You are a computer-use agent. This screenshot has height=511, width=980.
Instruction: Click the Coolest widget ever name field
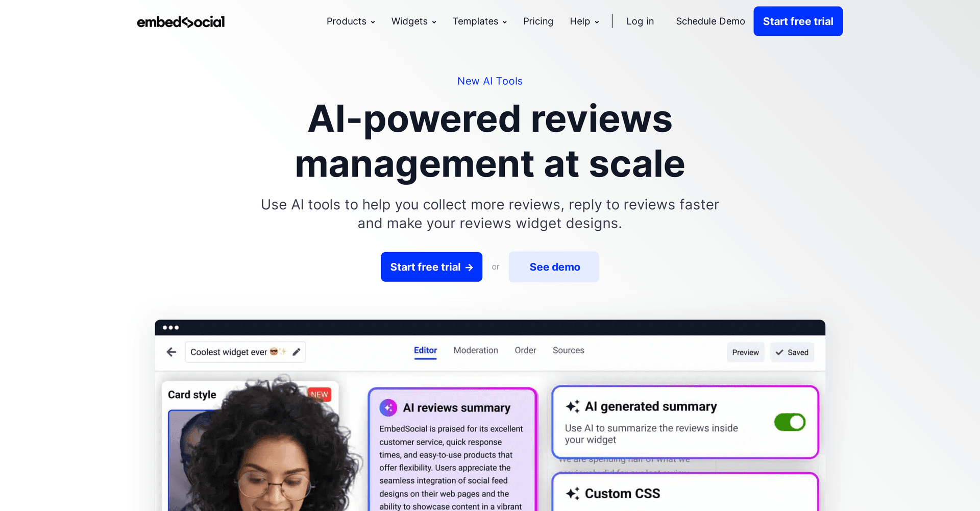click(x=245, y=352)
